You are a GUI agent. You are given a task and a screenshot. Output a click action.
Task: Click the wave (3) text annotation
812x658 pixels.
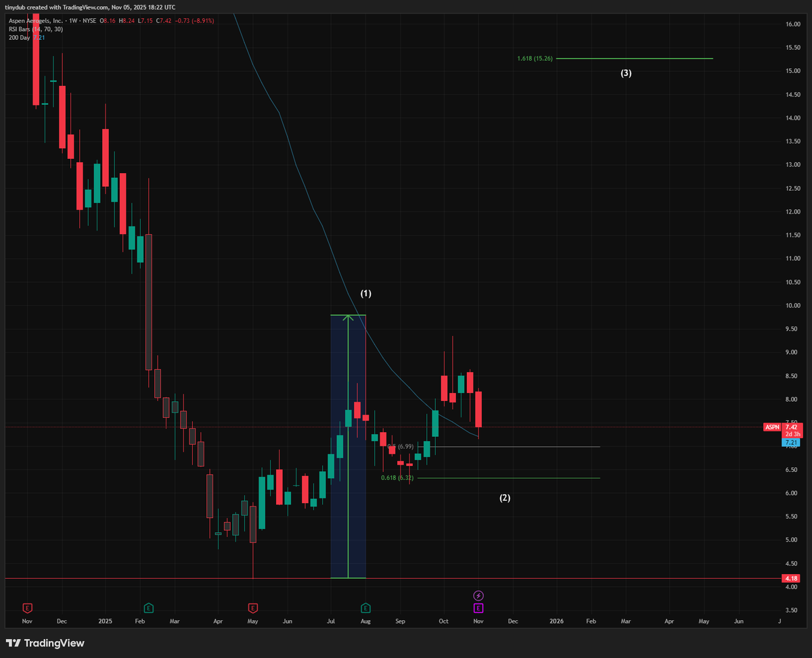[x=627, y=73]
